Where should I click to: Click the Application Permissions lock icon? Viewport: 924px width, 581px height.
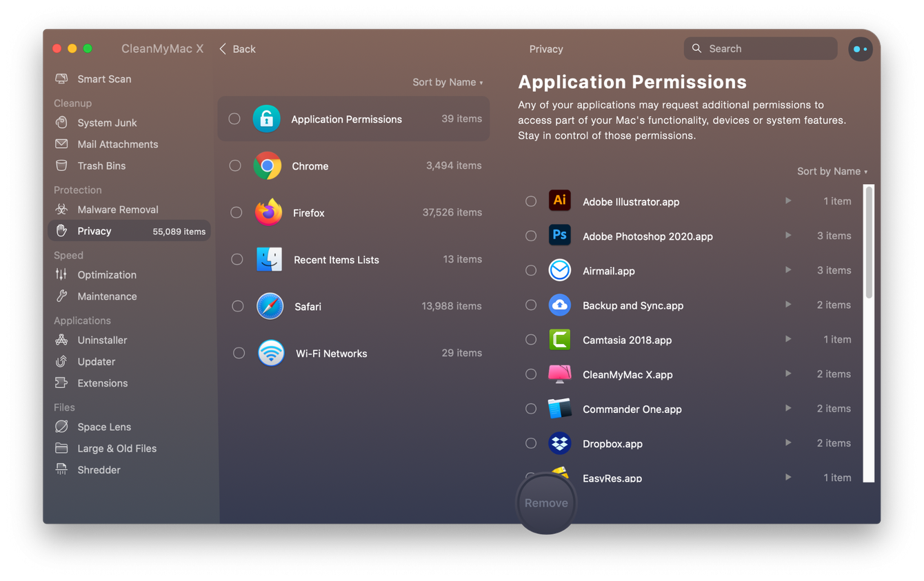(x=266, y=119)
